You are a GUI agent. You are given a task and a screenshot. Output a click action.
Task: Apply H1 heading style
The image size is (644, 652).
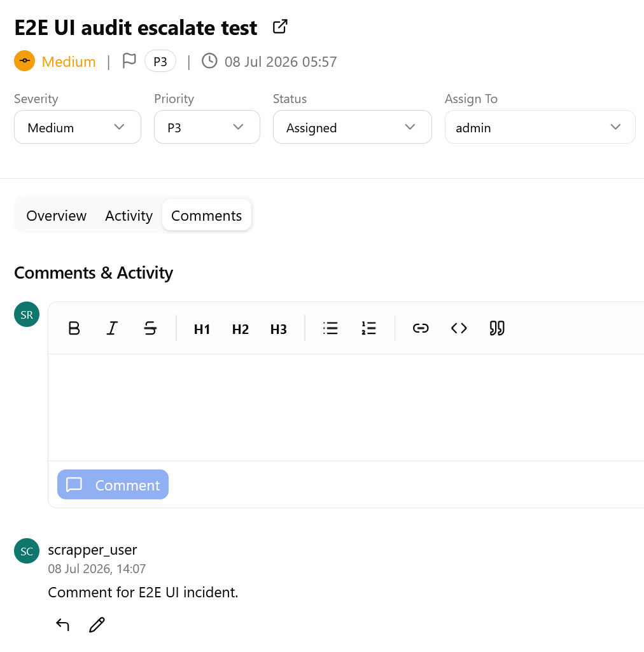point(202,328)
